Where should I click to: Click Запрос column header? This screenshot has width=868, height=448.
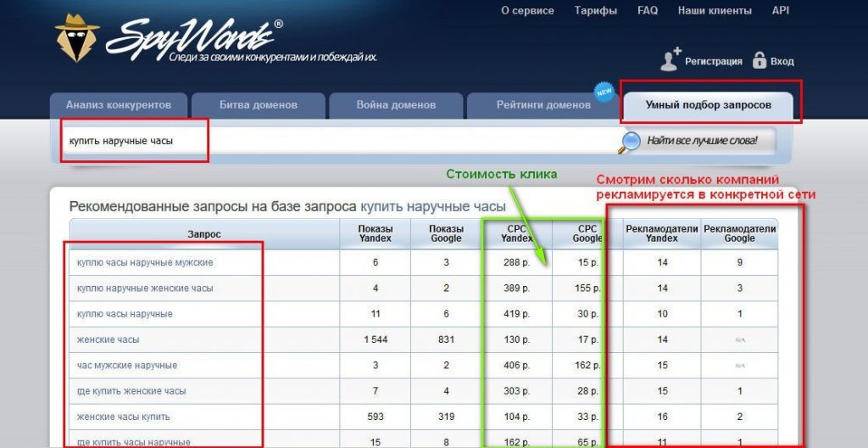(204, 234)
